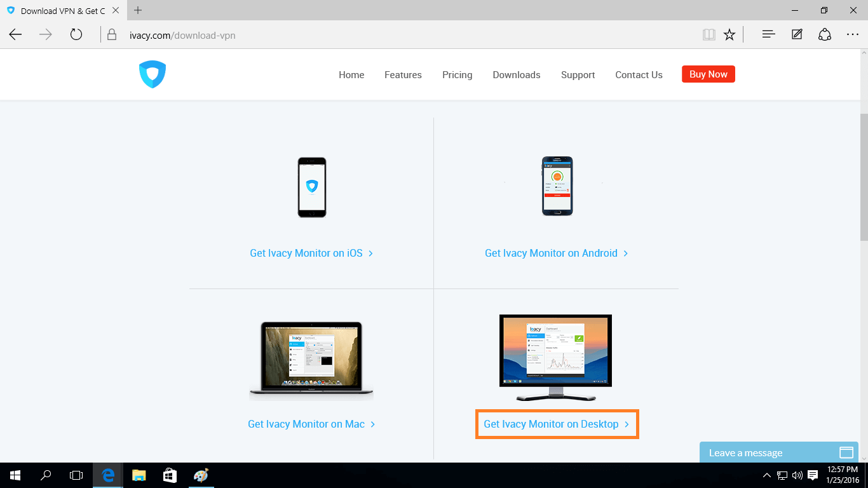
Task: Add page to favorites star icon
Action: click(729, 35)
